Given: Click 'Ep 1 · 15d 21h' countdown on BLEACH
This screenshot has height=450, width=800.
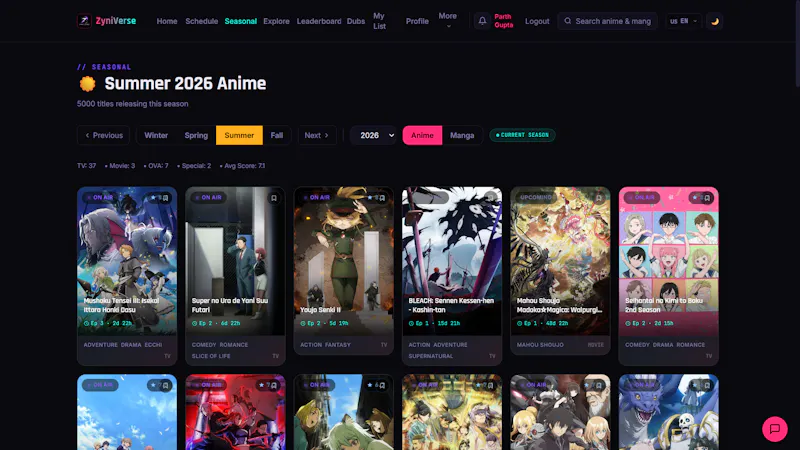Looking at the screenshot, I should [x=435, y=323].
